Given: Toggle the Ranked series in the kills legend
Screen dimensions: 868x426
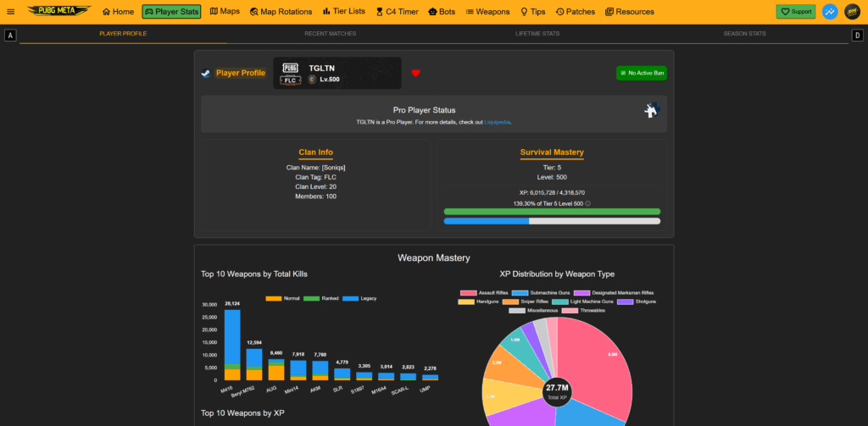Looking at the screenshot, I should point(321,298).
